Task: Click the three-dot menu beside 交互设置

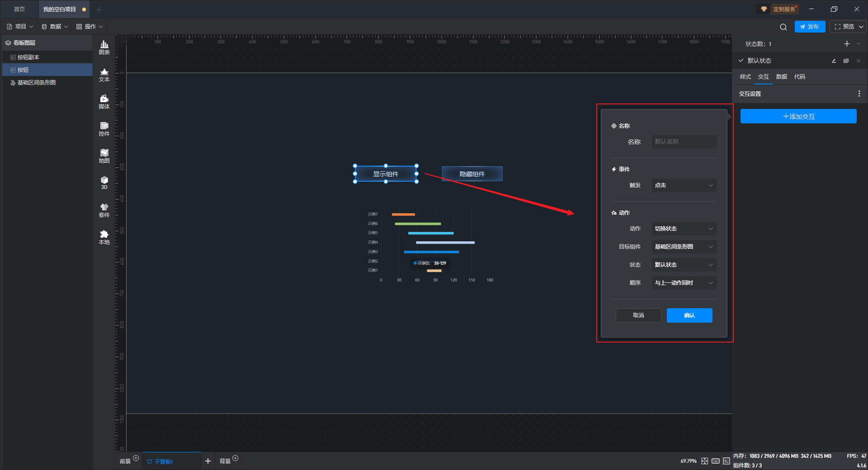Action: coord(859,94)
